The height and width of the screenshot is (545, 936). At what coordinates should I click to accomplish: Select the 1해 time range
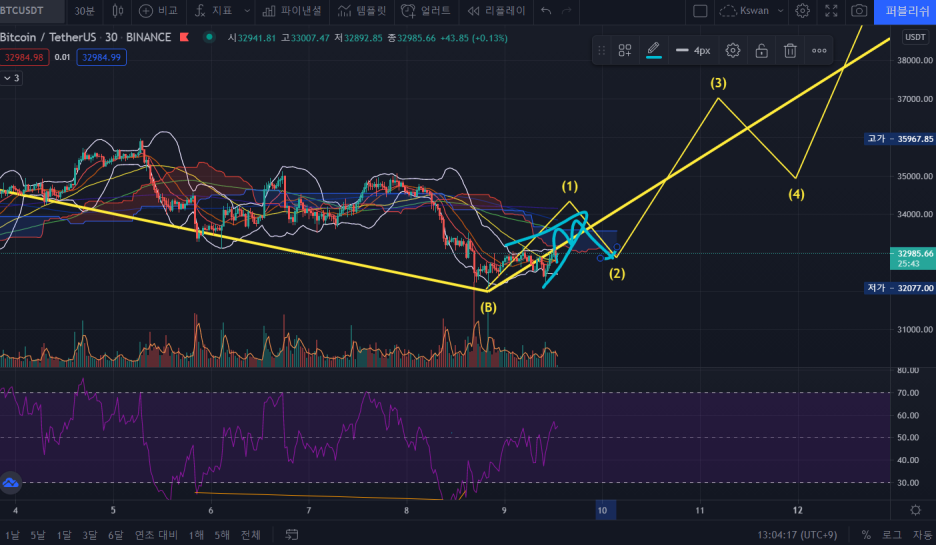pos(196,535)
